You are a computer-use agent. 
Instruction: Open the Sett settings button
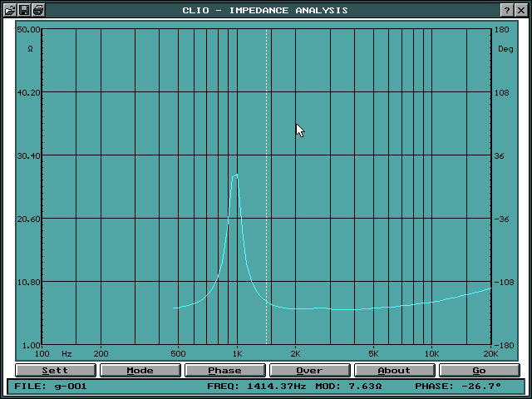point(56,370)
